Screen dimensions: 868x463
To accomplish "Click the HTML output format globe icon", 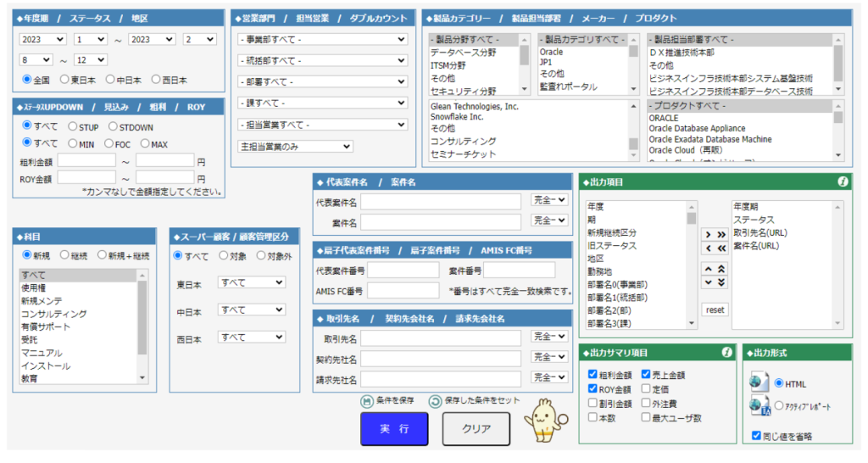I will coord(759,383).
